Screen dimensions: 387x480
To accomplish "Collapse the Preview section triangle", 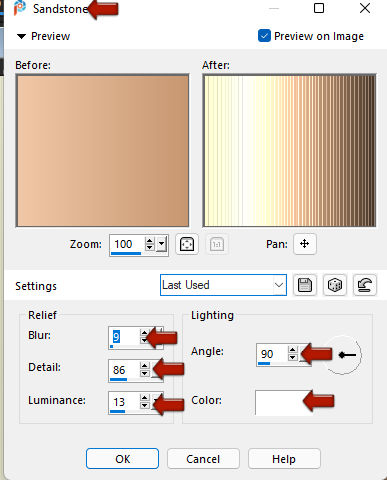I will point(22,36).
